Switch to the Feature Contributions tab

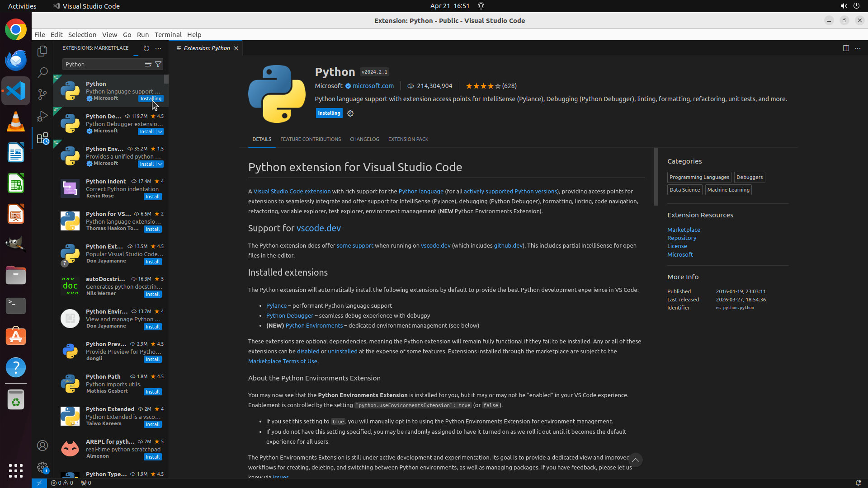pos(310,139)
